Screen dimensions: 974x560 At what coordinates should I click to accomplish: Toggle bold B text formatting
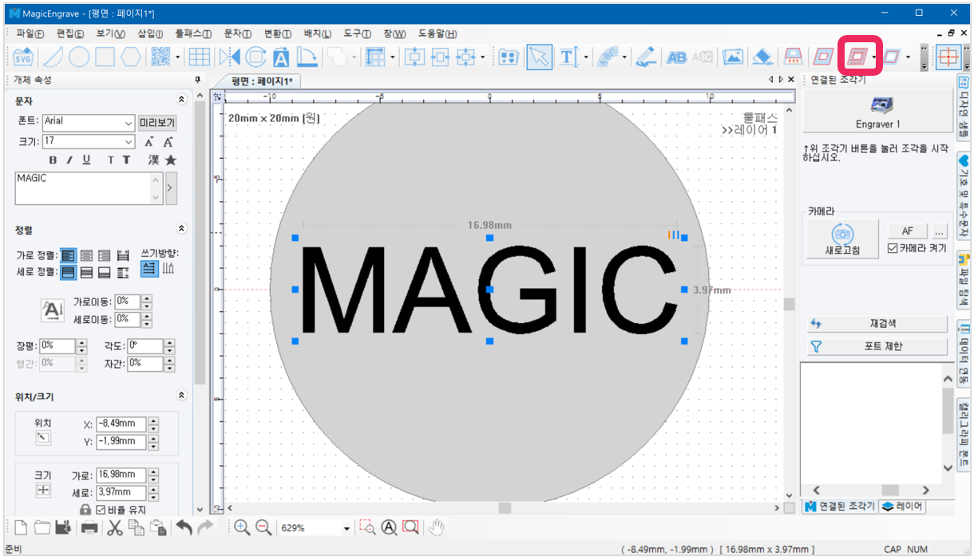tap(53, 160)
